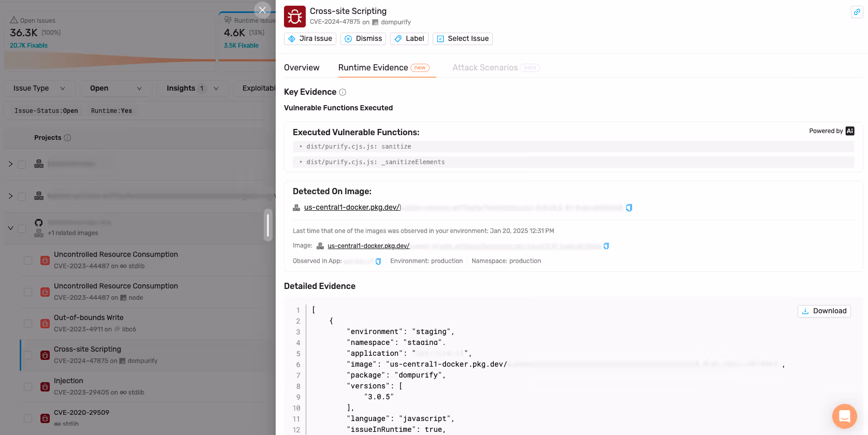Open the Detected On Image us-central1 link

pyautogui.click(x=352, y=208)
